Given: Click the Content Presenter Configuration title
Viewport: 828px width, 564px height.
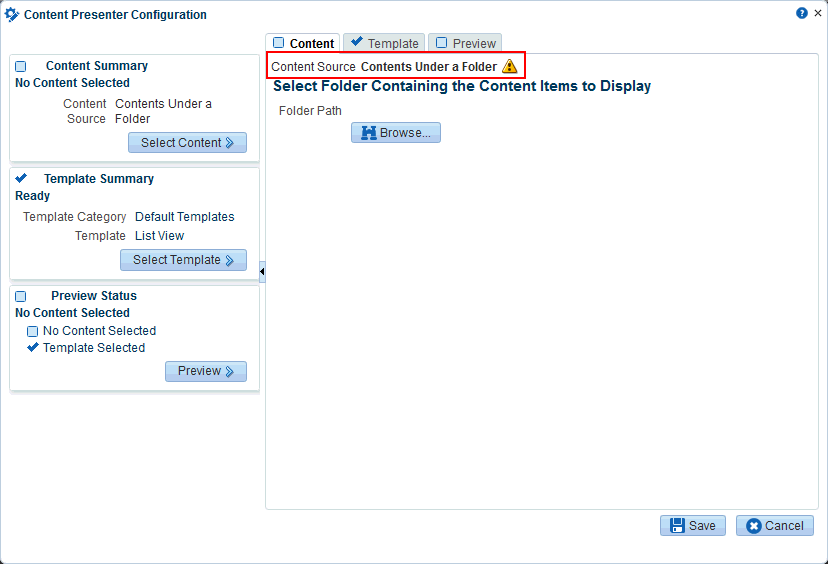Looking at the screenshot, I should [x=116, y=15].
